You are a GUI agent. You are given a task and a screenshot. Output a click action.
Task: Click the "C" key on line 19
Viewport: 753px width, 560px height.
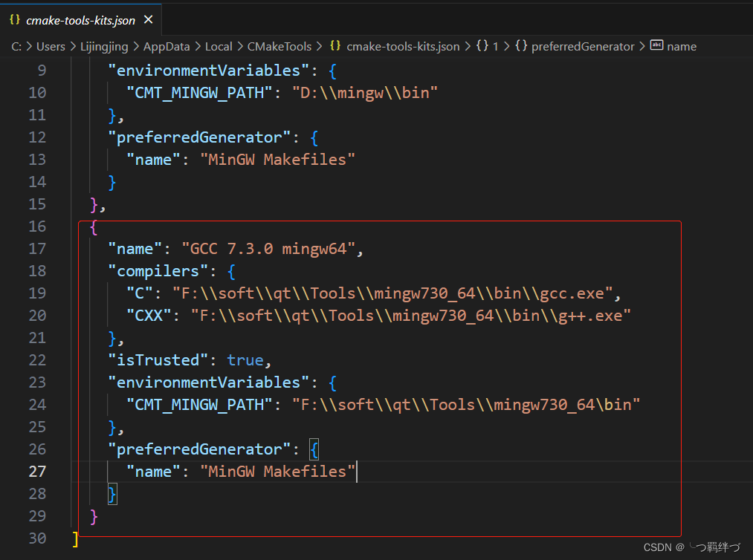click(139, 293)
